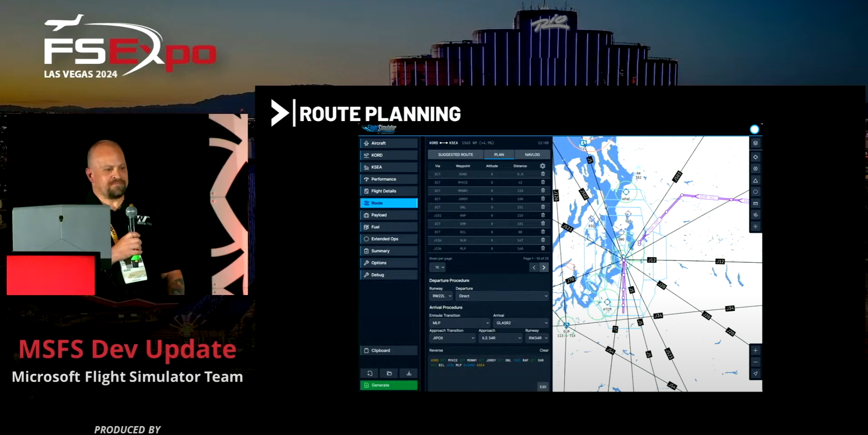Image resolution: width=868 pixels, height=435 pixels.
Task: Delete the JORDY waypoint row
Action: [x=543, y=199]
